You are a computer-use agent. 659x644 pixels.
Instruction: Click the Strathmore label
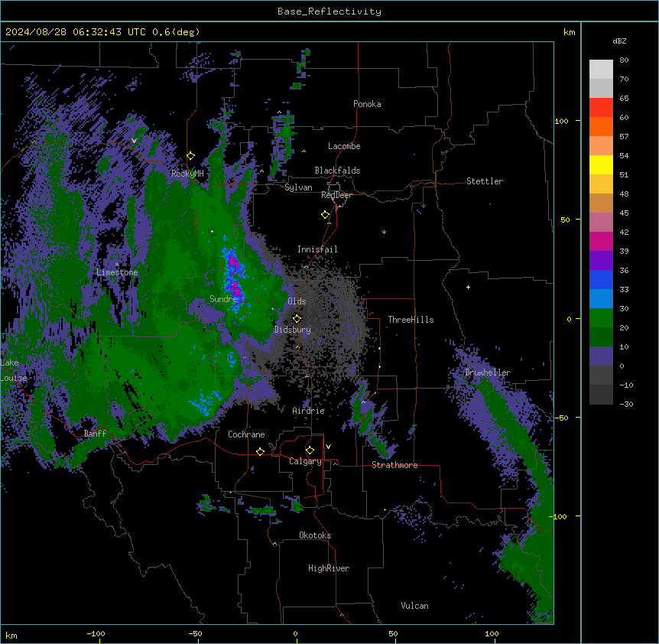[394, 465]
